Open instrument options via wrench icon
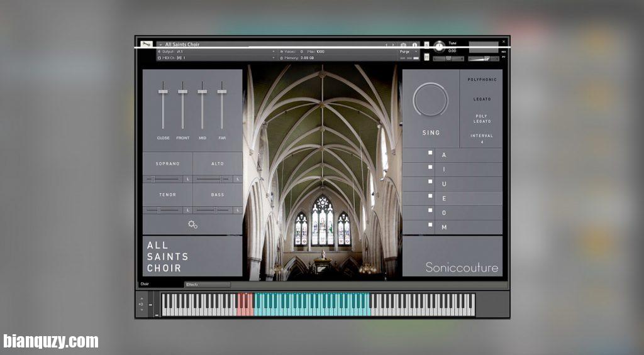The height and width of the screenshot is (355, 644). coord(146,44)
